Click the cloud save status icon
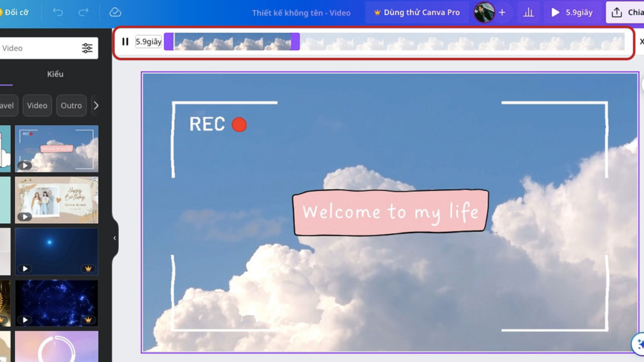This screenshot has width=644, height=362. point(115,13)
